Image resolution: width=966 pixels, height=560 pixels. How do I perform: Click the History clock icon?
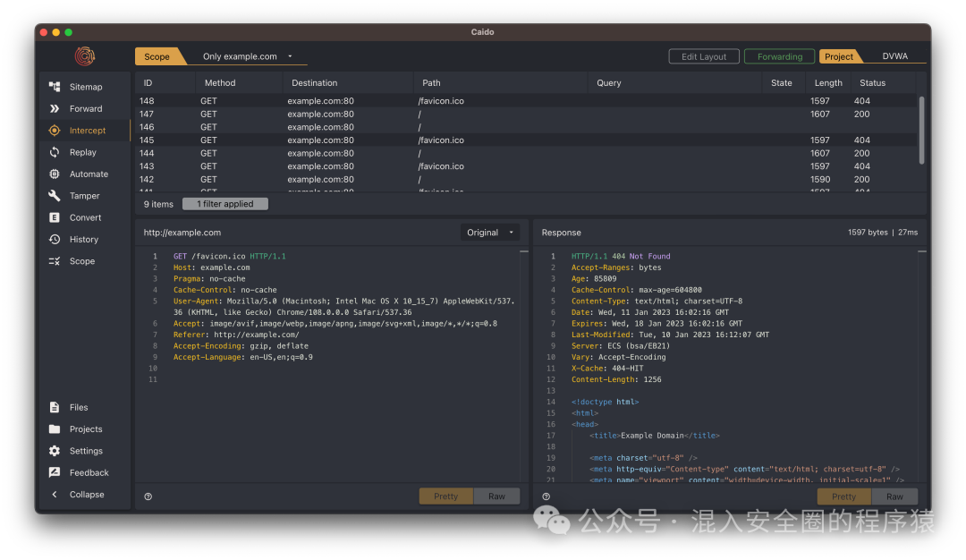click(x=55, y=239)
